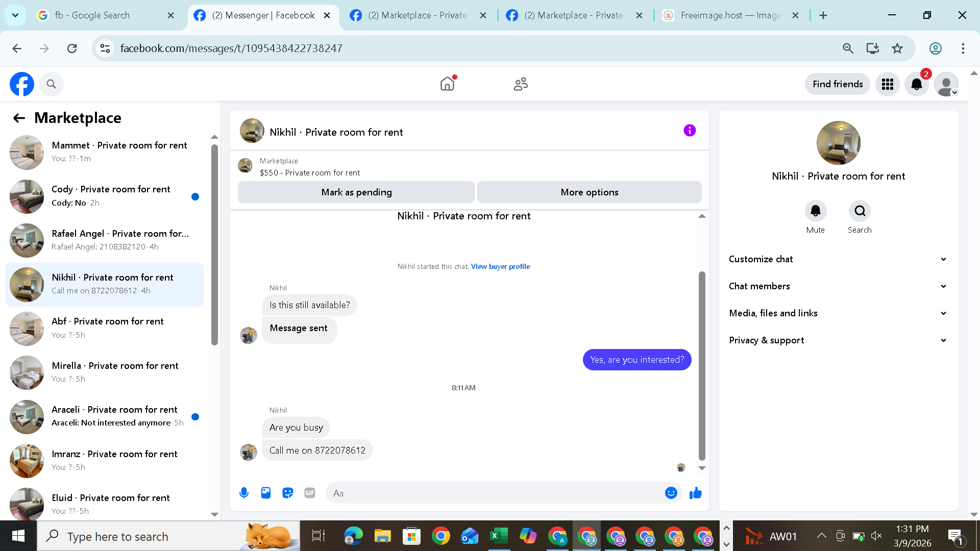
Task: Click the Mark as pending button
Action: point(356,192)
